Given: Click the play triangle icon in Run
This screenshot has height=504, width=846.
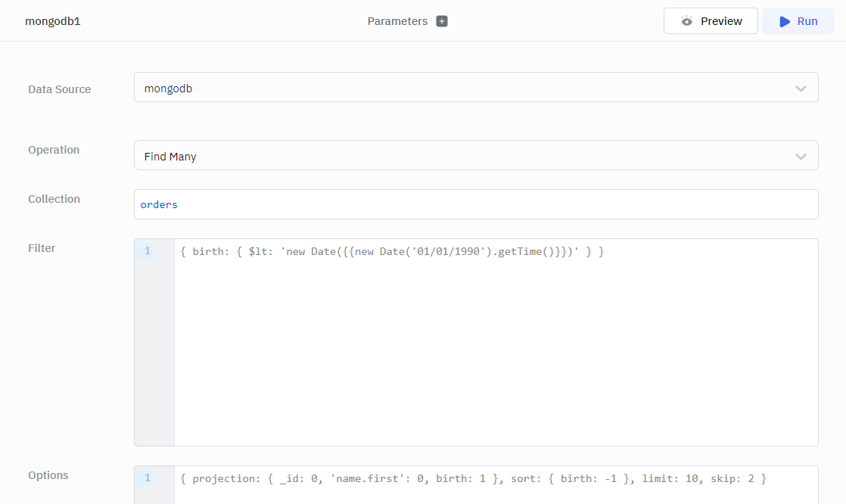Looking at the screenshot, I should (785, 21).
